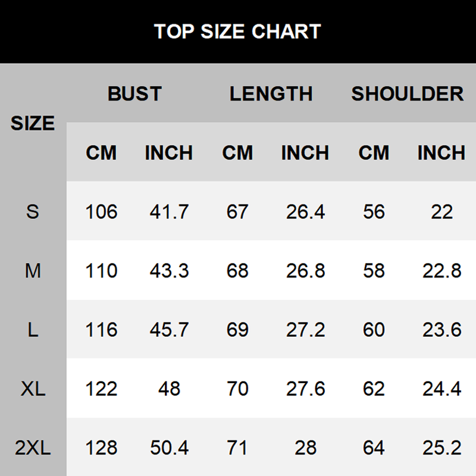Click bust value 122 for size XL
476x476 pixels.
(101, 389)
